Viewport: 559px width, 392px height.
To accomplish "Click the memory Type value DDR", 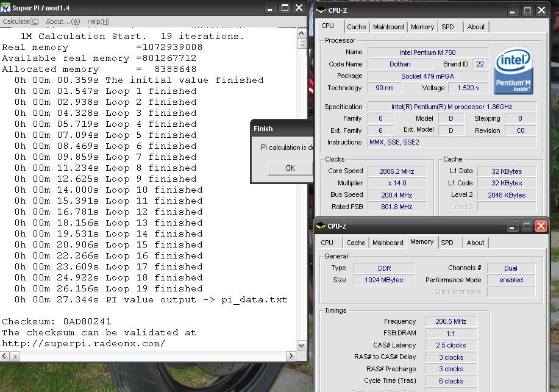I will click(384, 268).
